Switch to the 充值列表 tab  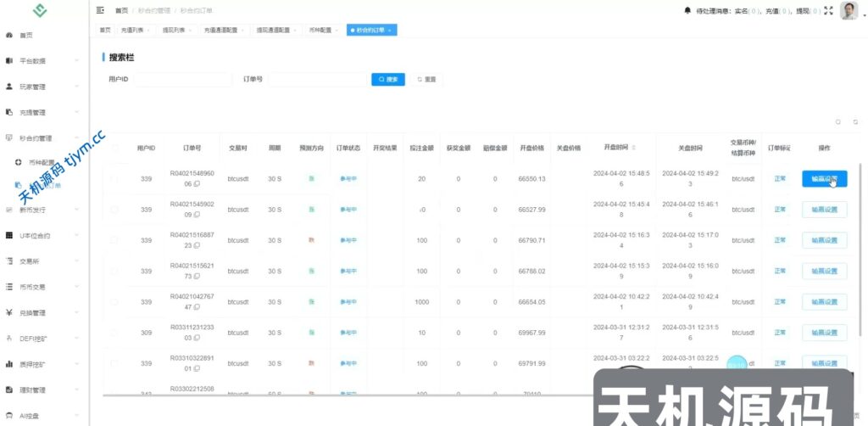134,30
